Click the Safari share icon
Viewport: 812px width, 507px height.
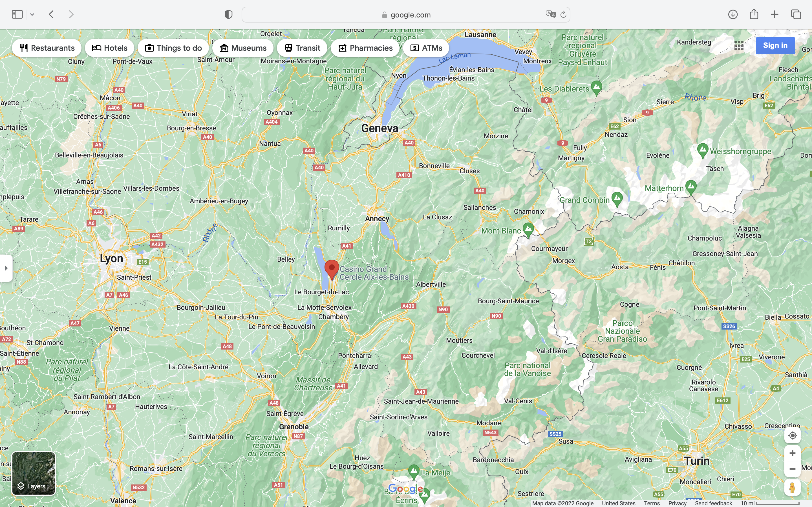point(754,14)
